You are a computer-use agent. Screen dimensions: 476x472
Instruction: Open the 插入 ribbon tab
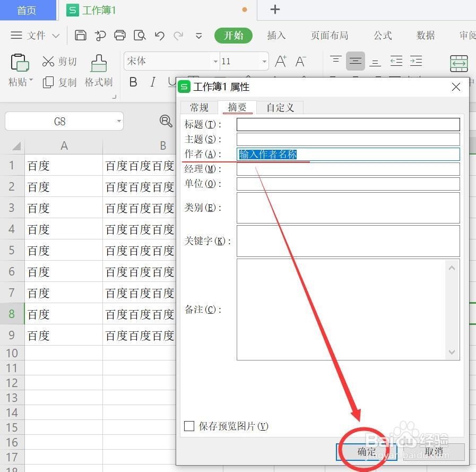(276, 36)
